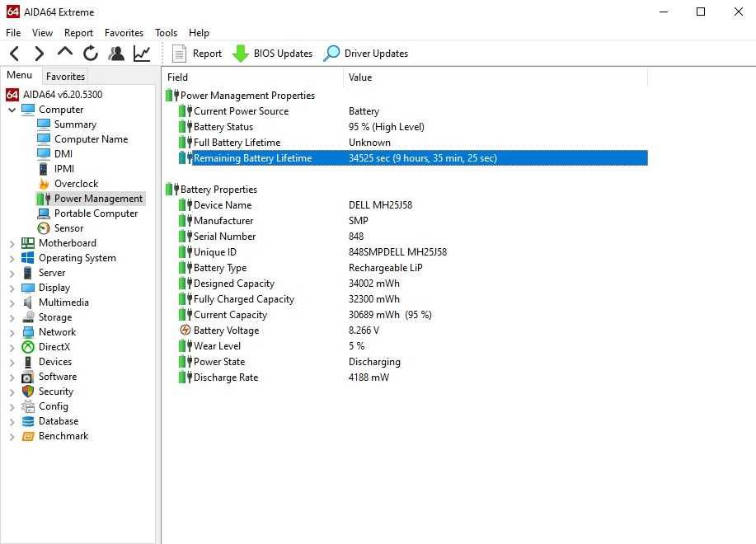Image resolution: width=756 pixels, height=544 pixels.
Task: Click the IPMI server icon in tree
Action: pos(44,169)
